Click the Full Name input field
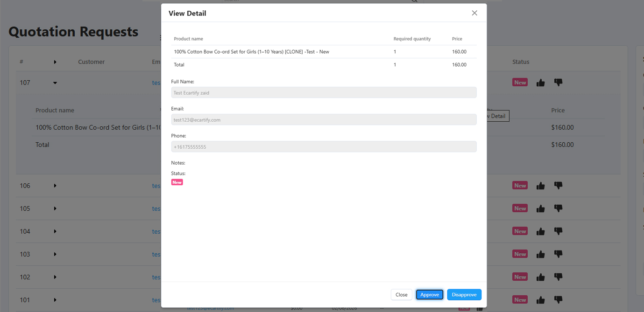The height and width of the screenshot is (312, 644). (x=324, y=93)
